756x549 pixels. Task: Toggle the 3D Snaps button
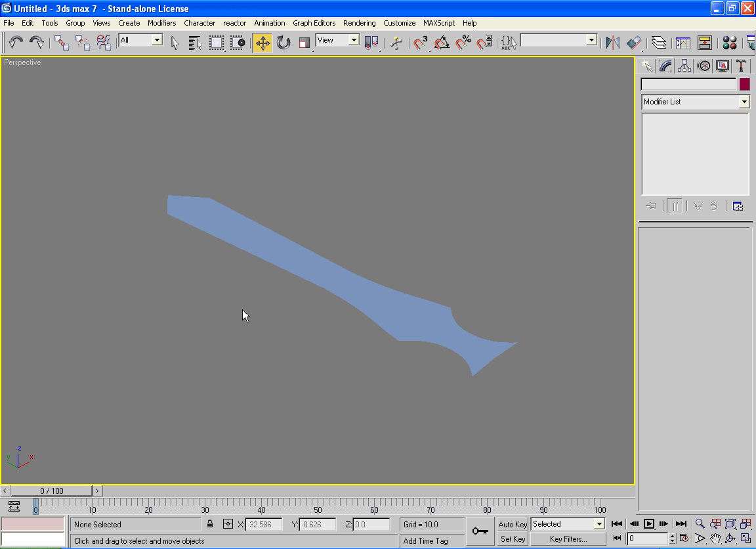(x=421, y=43)
